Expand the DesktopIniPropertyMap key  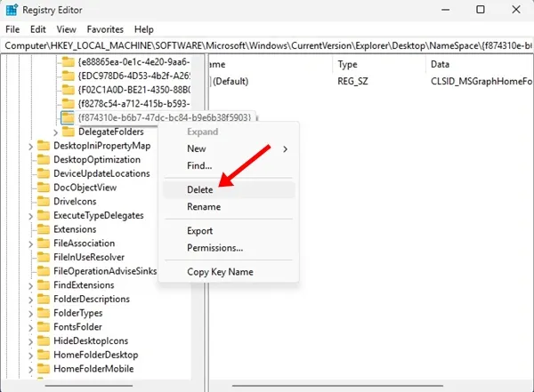(30, 147)
